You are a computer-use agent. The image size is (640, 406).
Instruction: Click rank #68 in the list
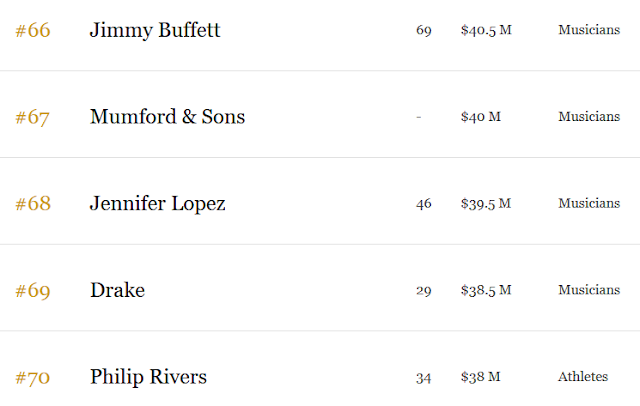pyautogui.click(x=33, y=204)
